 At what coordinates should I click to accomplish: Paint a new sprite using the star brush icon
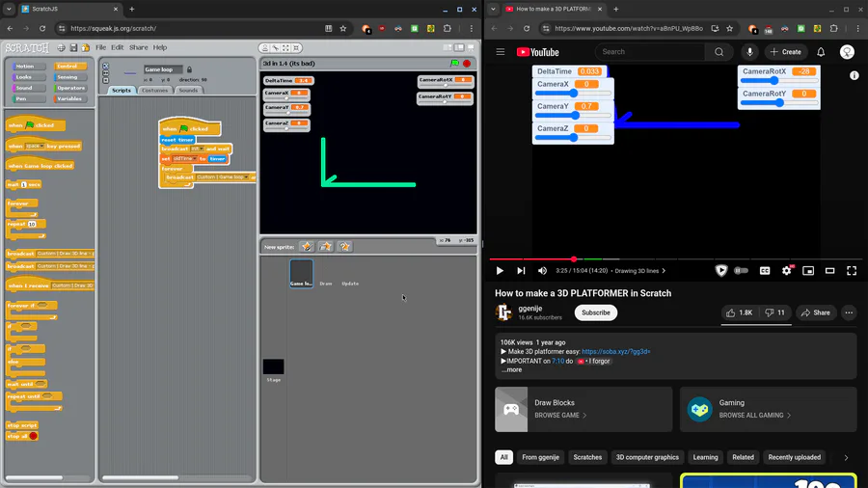(x=307, y=246)
